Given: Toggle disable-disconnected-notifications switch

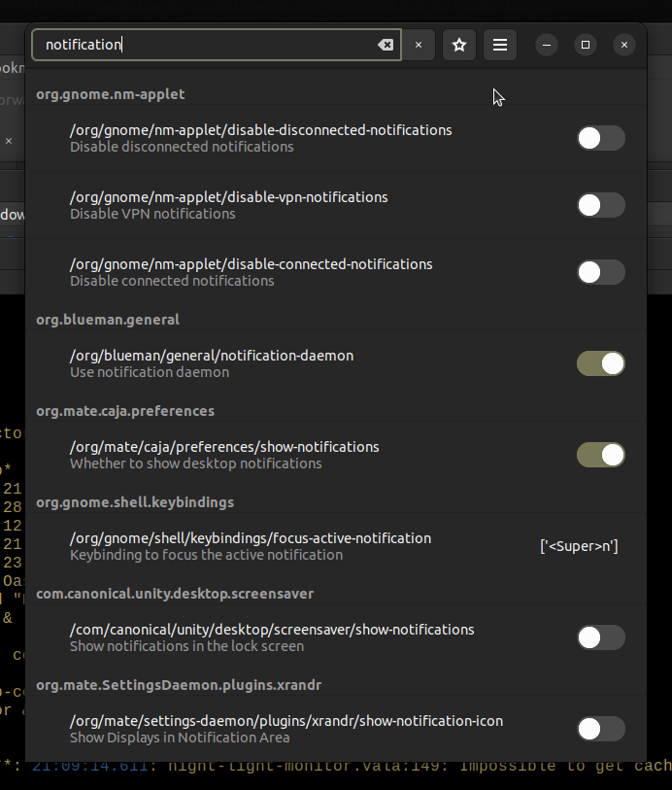Looking at the screenshot, I should [x=600, y=138].
